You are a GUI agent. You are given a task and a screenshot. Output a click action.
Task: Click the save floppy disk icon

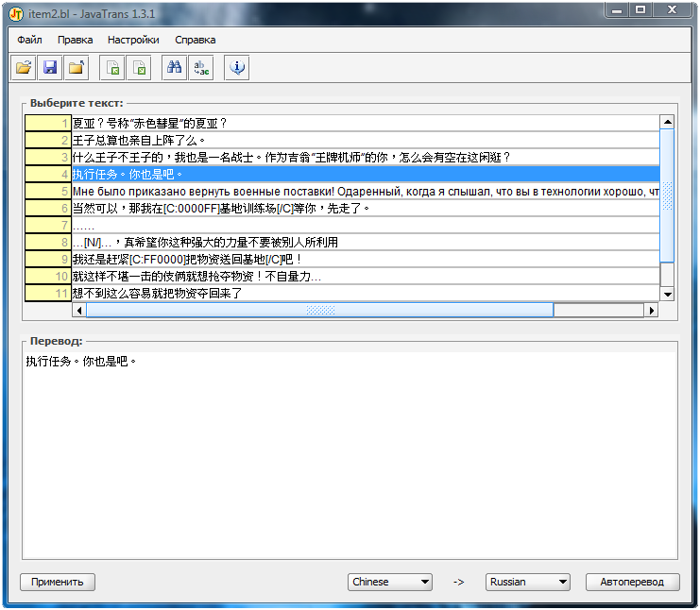(x=50, y=67)
